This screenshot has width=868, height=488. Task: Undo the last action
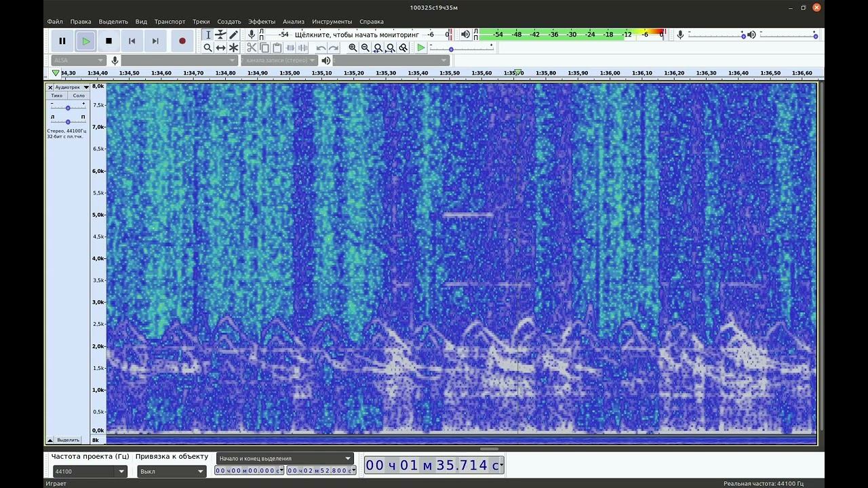point(321,47)
